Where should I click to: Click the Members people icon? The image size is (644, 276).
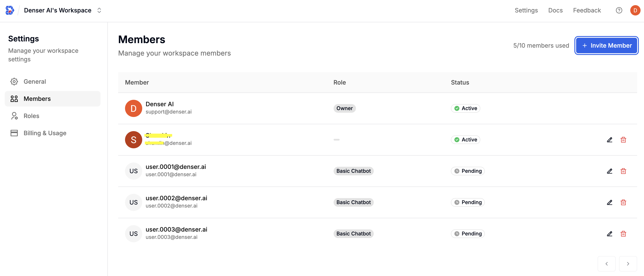[14, 99]
